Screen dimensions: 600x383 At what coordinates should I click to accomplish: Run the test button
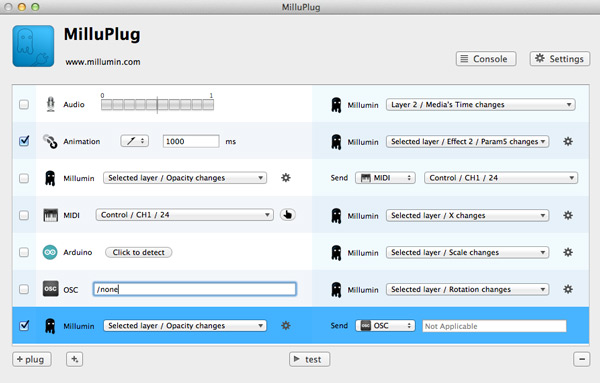click(x=309, y=359)
